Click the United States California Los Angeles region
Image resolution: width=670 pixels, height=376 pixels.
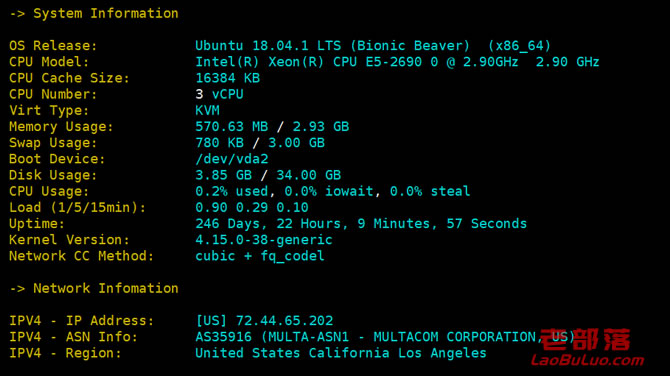(341, 353)
